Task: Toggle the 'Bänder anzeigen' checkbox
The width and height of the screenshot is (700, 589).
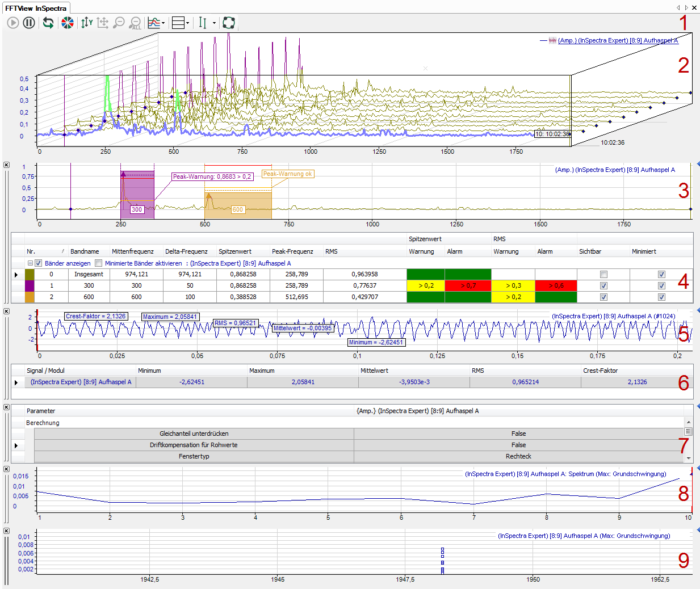Action: tap(39, 263)
